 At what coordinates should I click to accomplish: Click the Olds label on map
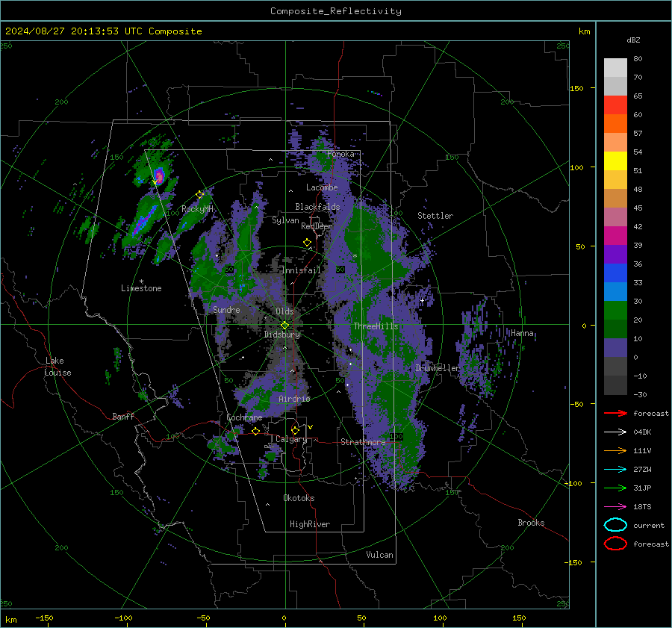[284, 311]
